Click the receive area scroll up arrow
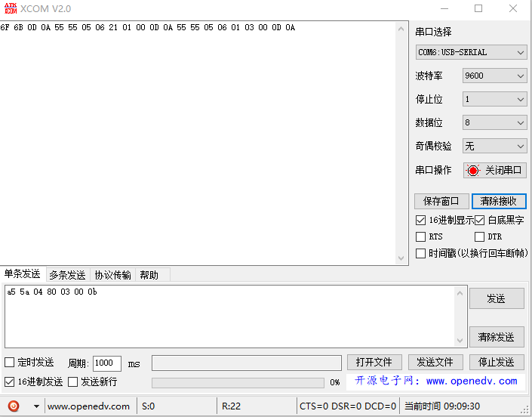This screenshot has width=532, height=417. 401,29
